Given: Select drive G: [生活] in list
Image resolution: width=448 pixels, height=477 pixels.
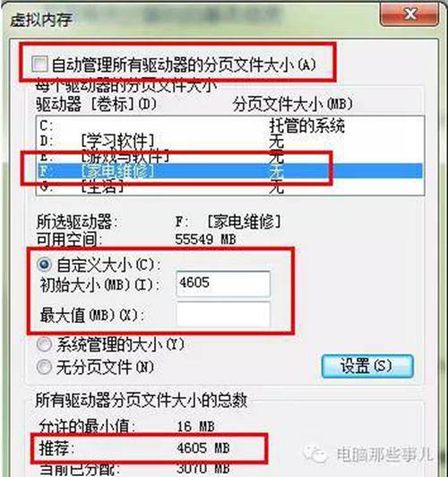Looking at the screenshot, I should tap(230, 186).
